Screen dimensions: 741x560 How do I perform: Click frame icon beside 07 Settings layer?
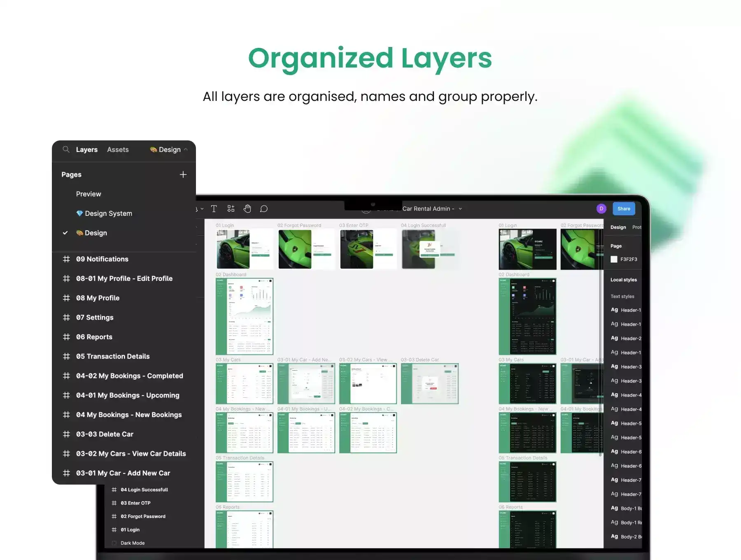pyautogui.click(x=66, y=317)
